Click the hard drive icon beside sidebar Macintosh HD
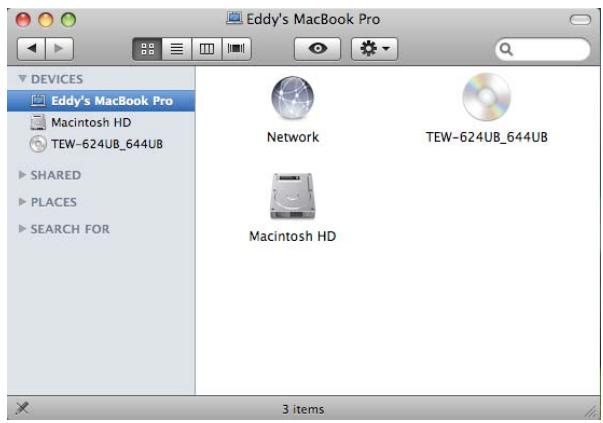Viewport: 603px width, 423px height. 38,122
